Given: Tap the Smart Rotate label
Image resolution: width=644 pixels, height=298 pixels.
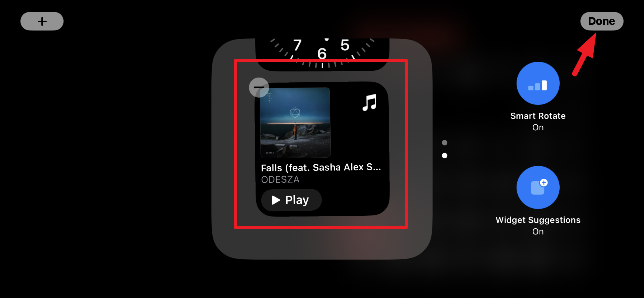Looking at the screenshot, I should [538, 116].
